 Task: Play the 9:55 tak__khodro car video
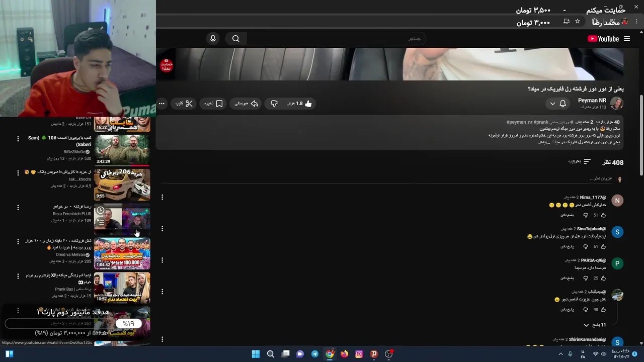click(x=122, y=185)
